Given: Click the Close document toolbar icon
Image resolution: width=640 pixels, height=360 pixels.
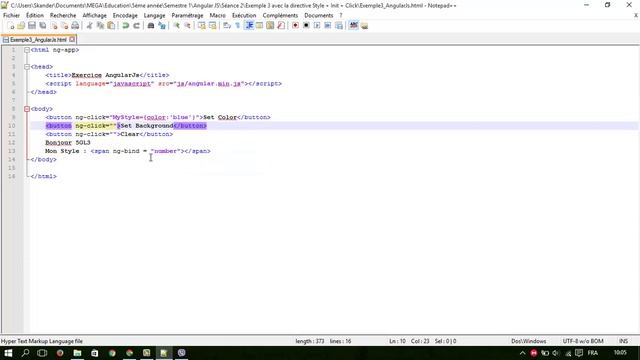Looking at the screenshot, I should [x=53, y=26].
